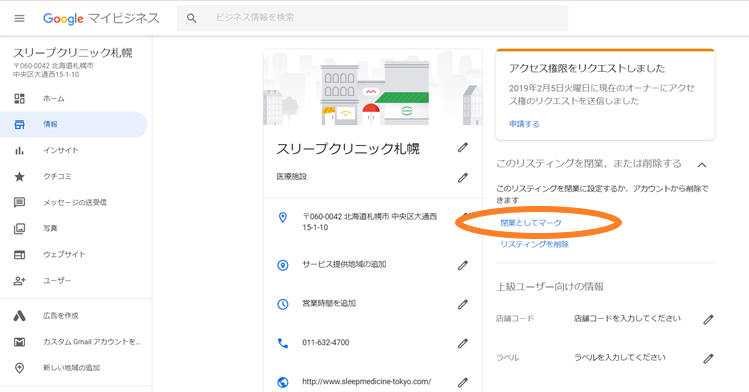Click カスタム Gmail アカウント sidebar label
This screenshot has width=749, height=392.
click(x=91, y=342)
